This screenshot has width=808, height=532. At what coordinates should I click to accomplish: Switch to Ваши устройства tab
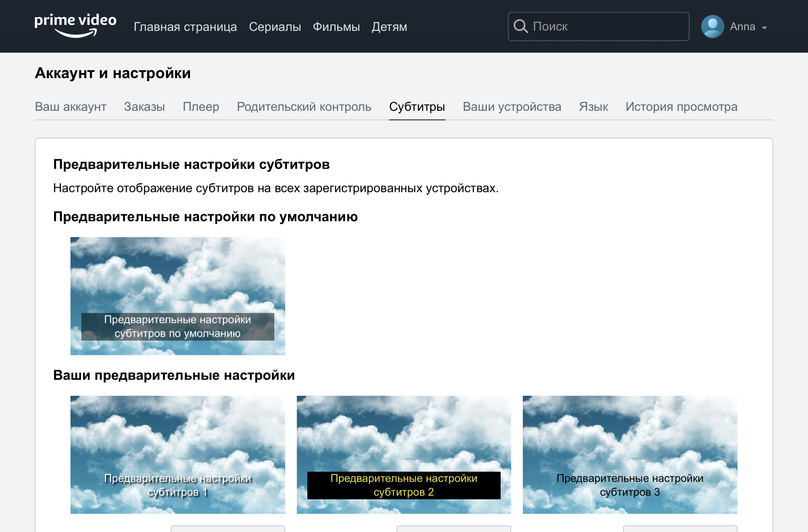point(512,107)
